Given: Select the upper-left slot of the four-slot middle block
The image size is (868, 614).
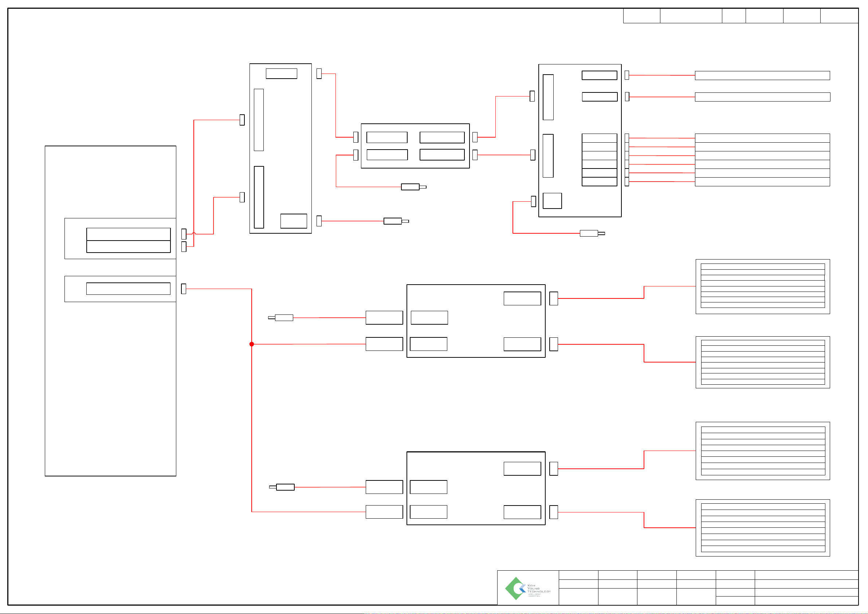Looking at the screenshot, I should pos(387,137).
